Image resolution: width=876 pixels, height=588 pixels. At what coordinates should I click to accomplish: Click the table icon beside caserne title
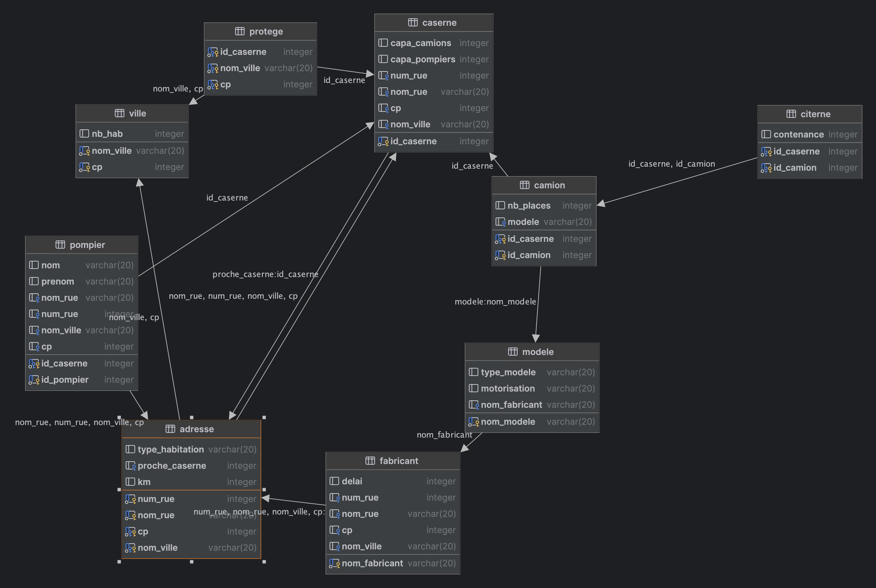(413, 22)
